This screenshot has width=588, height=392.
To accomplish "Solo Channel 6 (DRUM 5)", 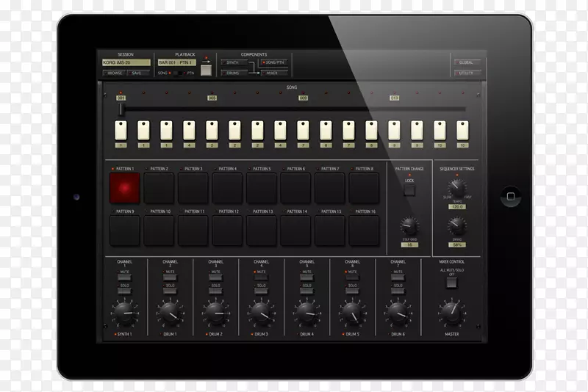I will 352,291.
